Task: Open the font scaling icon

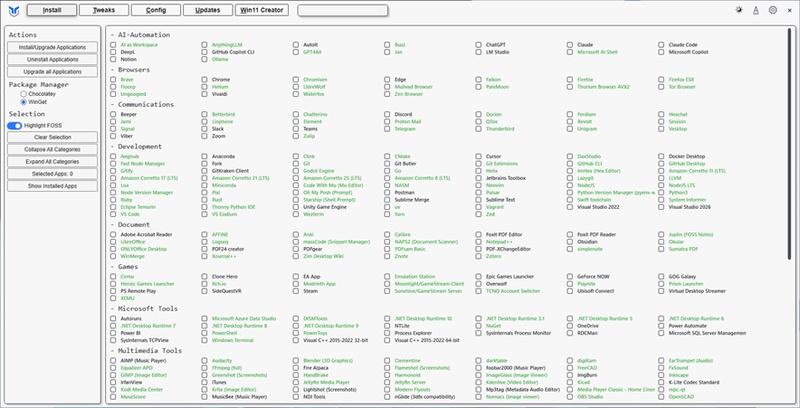Action: tap(756, 10)
